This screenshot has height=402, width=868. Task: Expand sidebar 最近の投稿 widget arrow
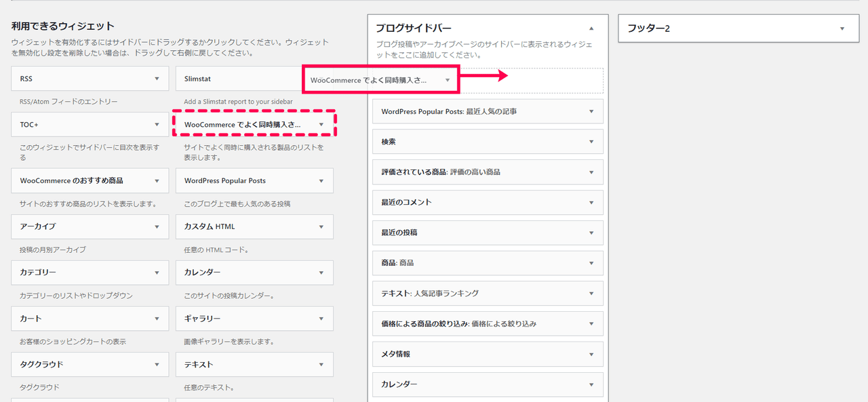591,233
